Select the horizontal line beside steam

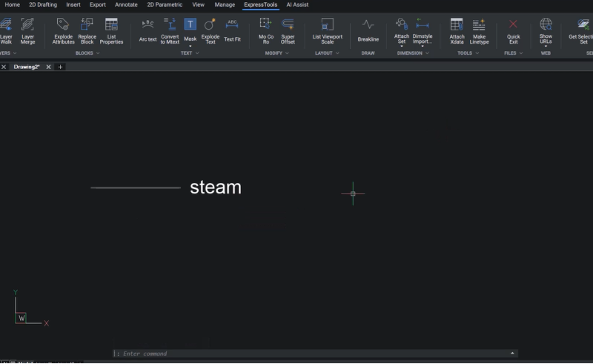[x=136, y=188]
